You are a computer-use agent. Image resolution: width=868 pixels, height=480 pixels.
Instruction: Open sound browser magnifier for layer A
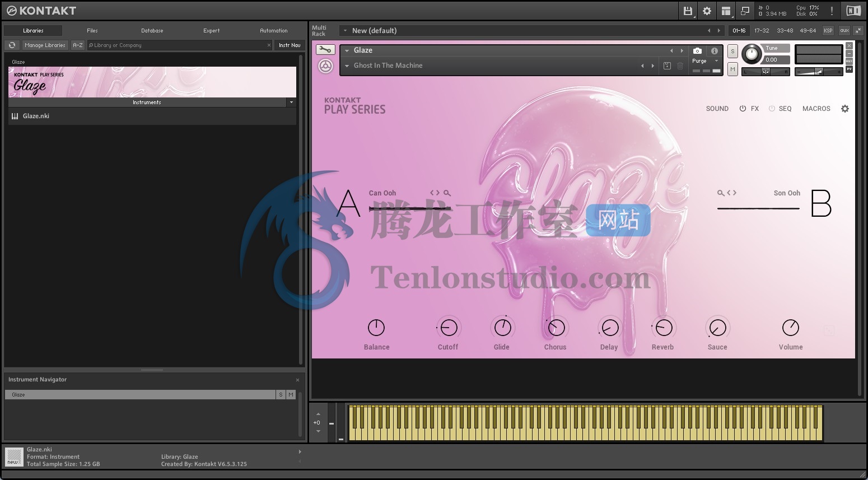tap(447, 193)
